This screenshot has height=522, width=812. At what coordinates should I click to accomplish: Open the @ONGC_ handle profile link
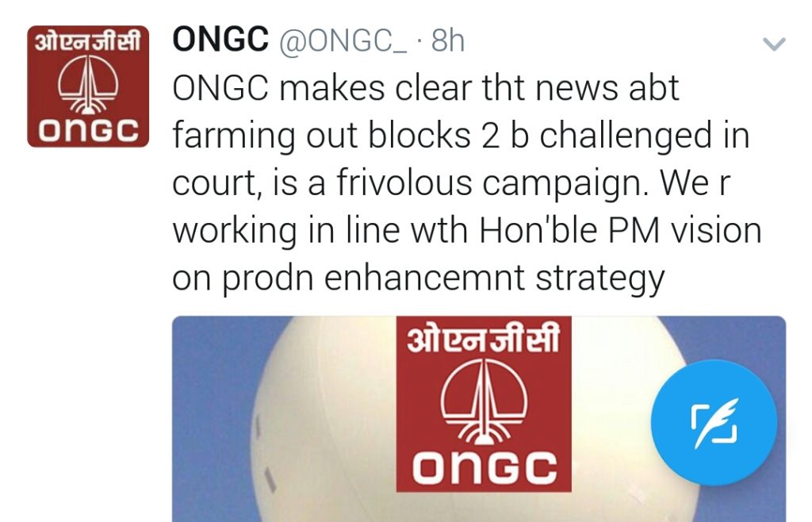343,40
